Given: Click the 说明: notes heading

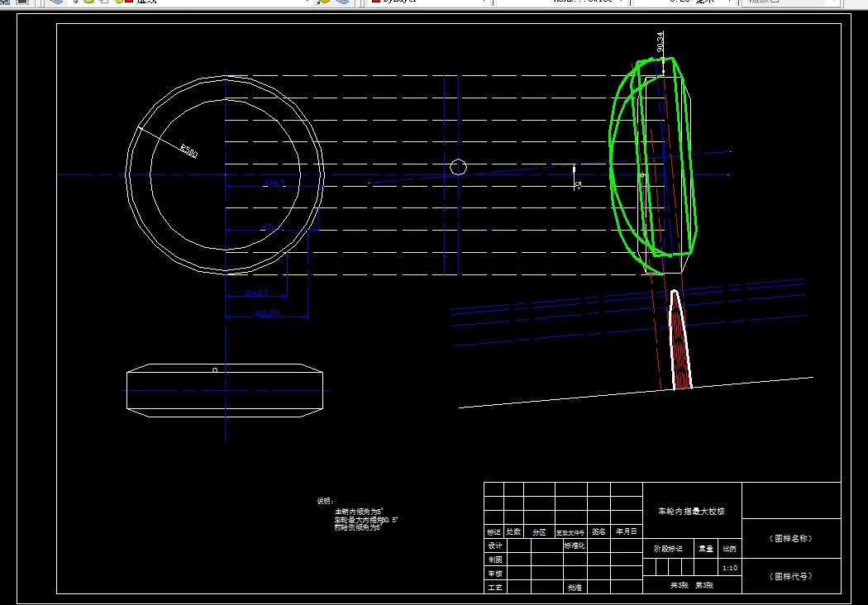Looking at the screenshot, I should coord(325,501).
